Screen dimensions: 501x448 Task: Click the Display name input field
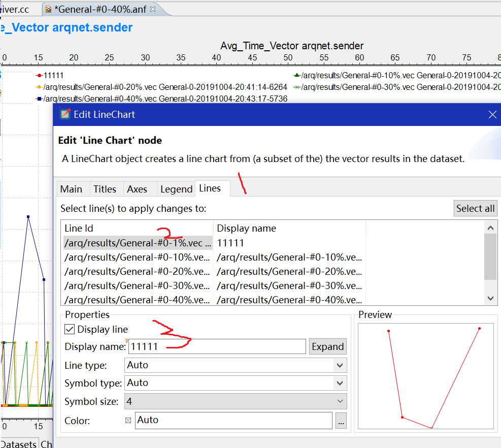[x=217, y=346]
